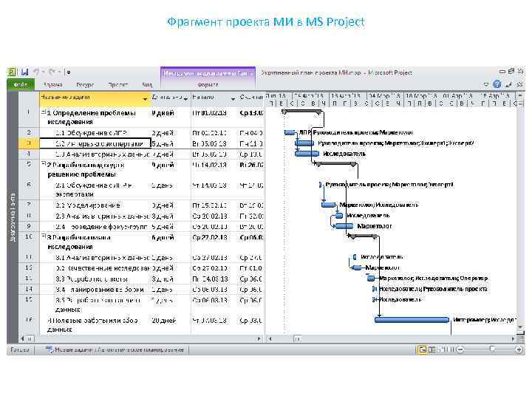The width and height of the screenshot is (532, 399).
Task: Select row number 1 header
Action: 29,117
